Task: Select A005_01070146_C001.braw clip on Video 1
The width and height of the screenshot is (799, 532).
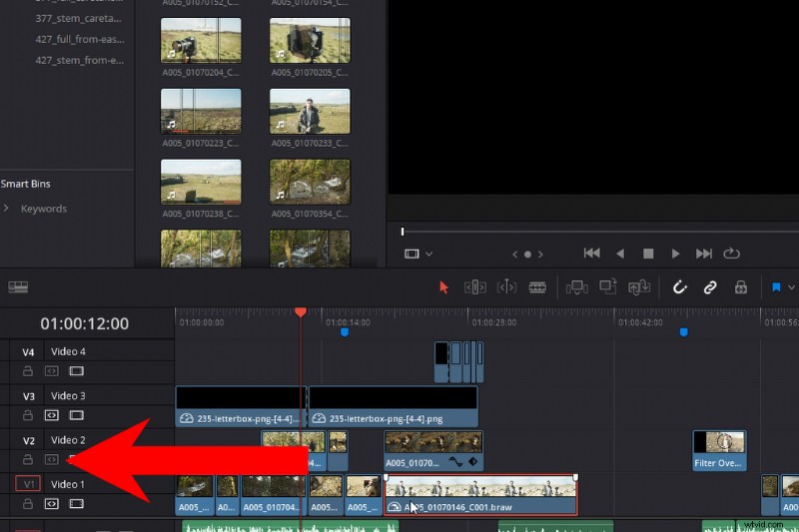Action: [480, 495]
